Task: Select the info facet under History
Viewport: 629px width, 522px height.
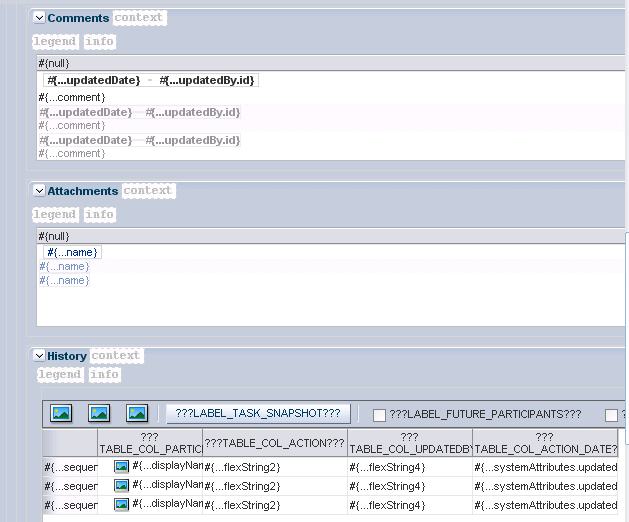Action: (x=104, y=374)
